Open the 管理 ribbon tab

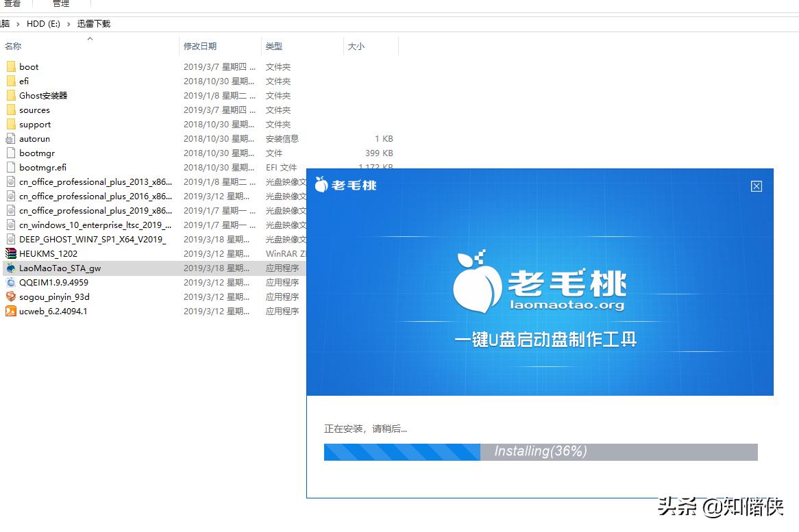[60, 3]
